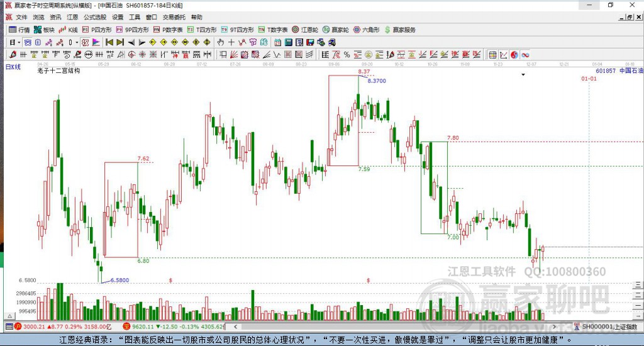Open the 赢家轮 wheel tool
This screenshot has width=644, height=346.
point(336,30)
